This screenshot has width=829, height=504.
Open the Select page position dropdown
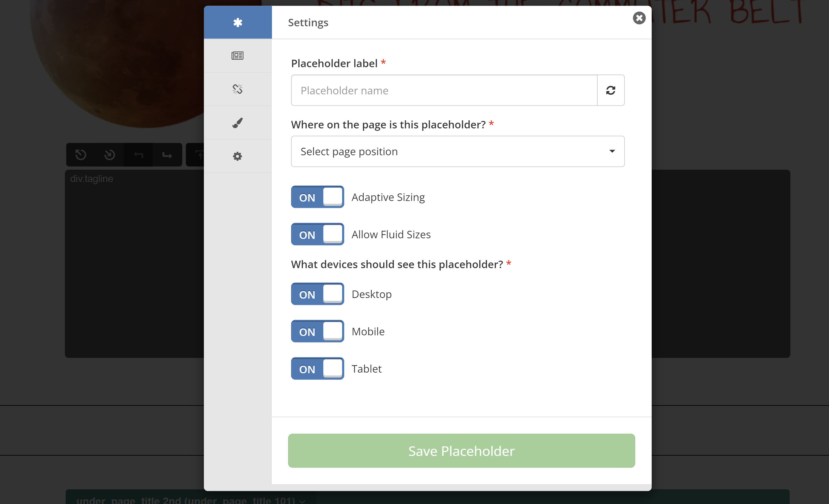click(x=458, y=151)
